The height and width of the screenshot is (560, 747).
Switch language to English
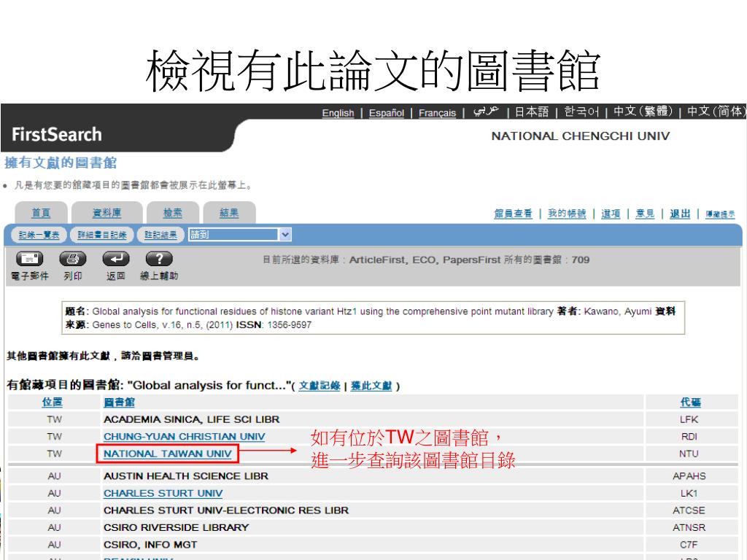pos(338,113)
